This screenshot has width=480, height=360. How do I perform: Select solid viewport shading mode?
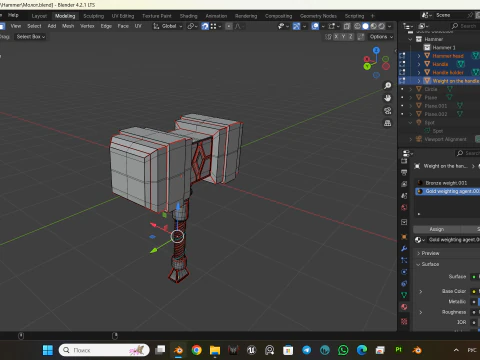pos(365,26)
